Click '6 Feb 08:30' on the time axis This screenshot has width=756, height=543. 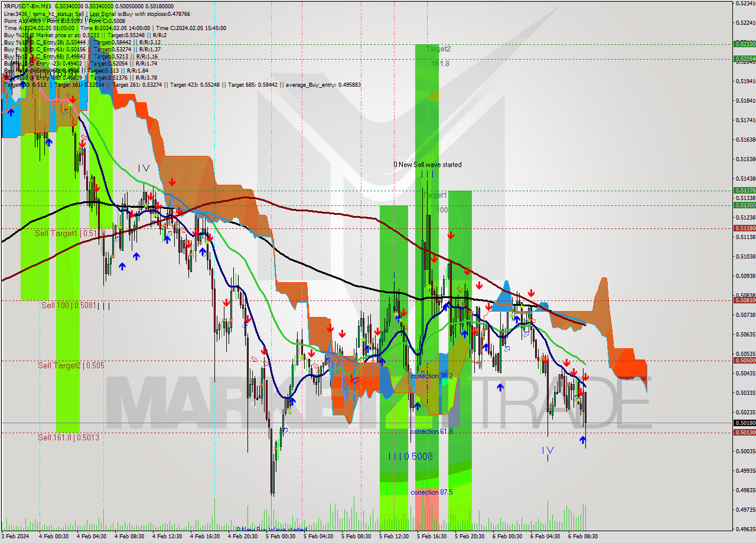[x=583, y=537]
